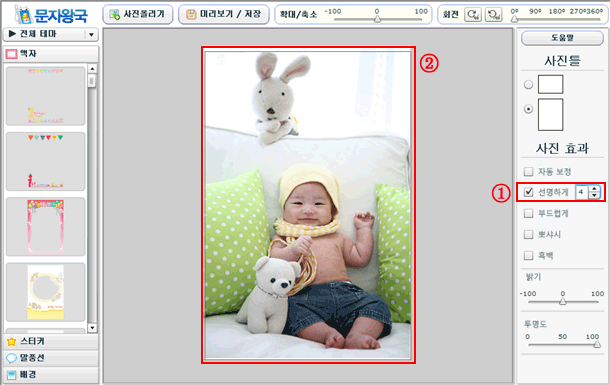Image resolution: width=610 pixels, height=385 pixels.
Task: Enable the 자동 보정 checkbox
Action: click(528, 172)
